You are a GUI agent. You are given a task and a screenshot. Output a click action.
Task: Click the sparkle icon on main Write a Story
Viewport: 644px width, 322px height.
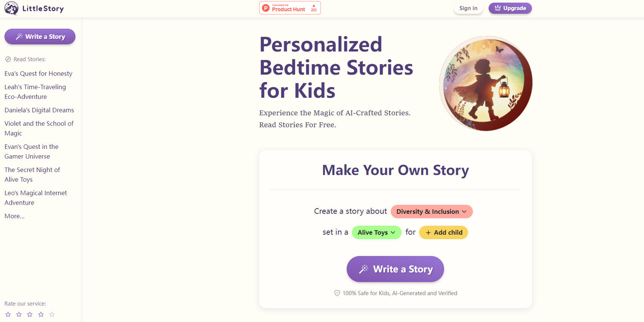(363, 268)
